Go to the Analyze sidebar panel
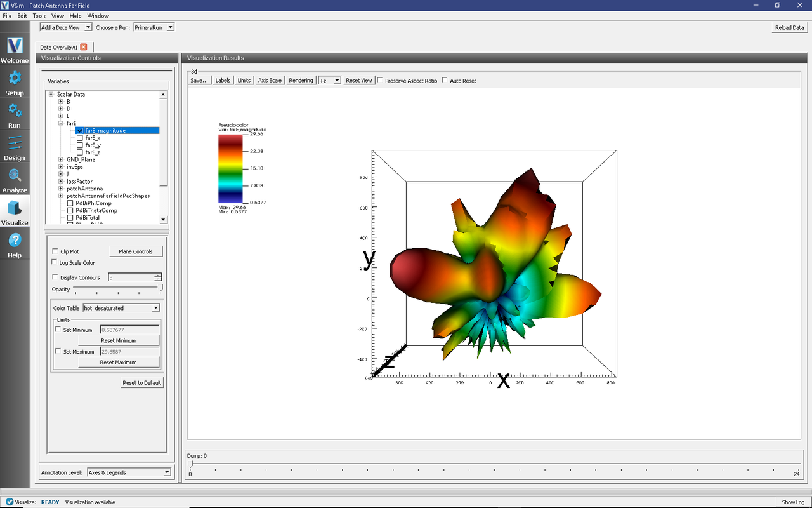 click(15, 180)
